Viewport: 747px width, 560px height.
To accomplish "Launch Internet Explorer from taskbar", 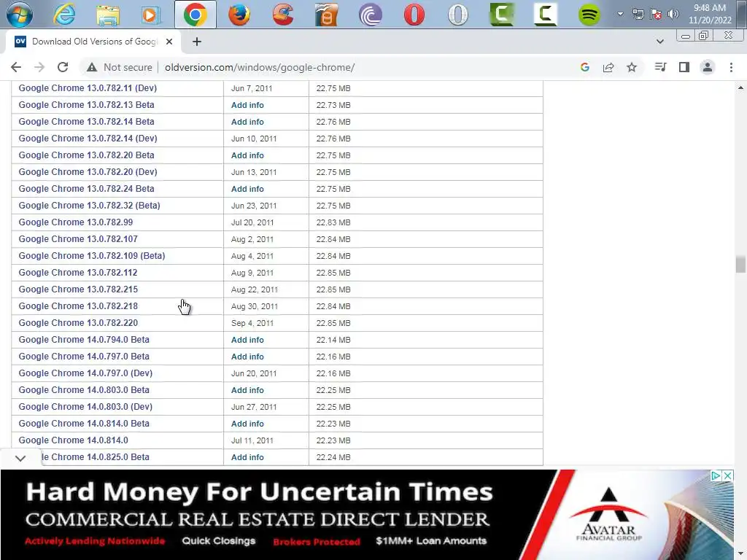I will coord(64,15).
